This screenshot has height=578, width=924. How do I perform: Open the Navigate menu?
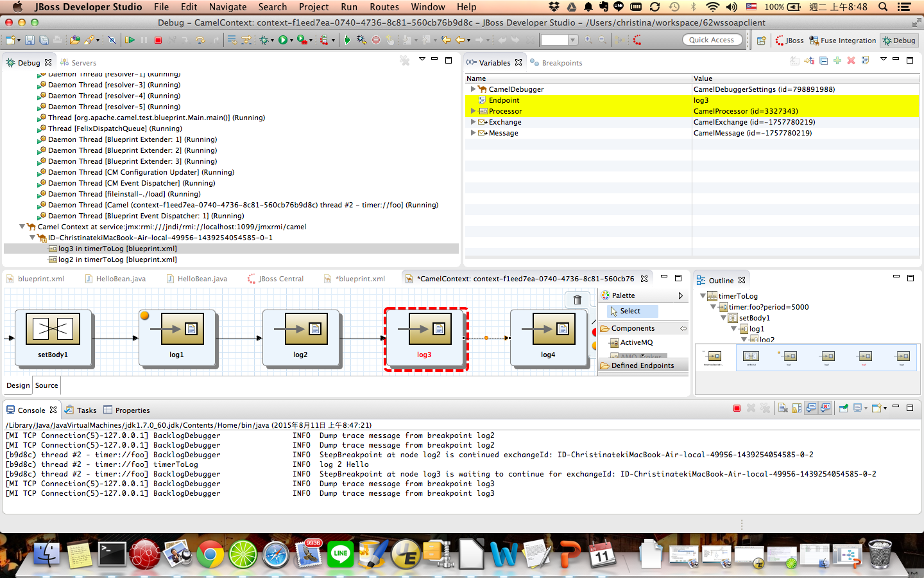click(228, 7)
